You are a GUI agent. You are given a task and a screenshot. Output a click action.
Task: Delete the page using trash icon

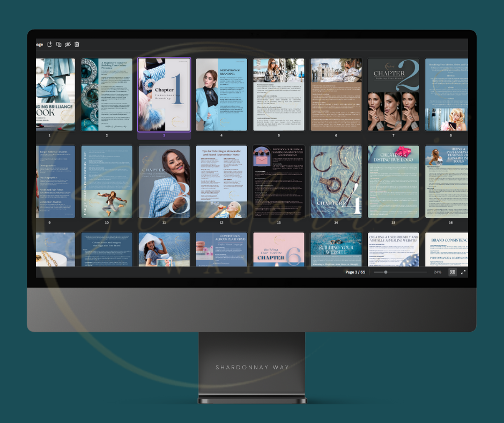click(77, 45)
